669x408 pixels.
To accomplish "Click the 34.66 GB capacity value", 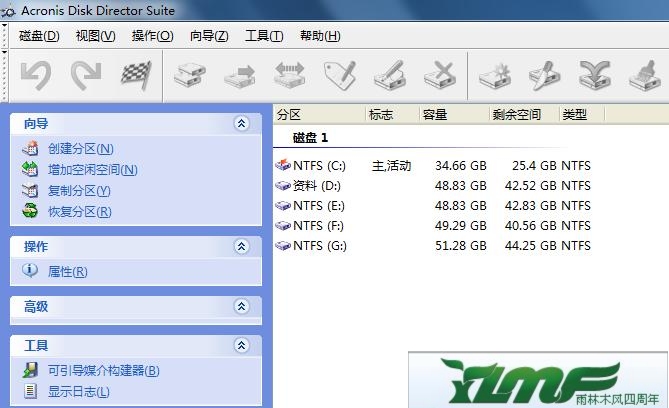I will coord(461,165).
